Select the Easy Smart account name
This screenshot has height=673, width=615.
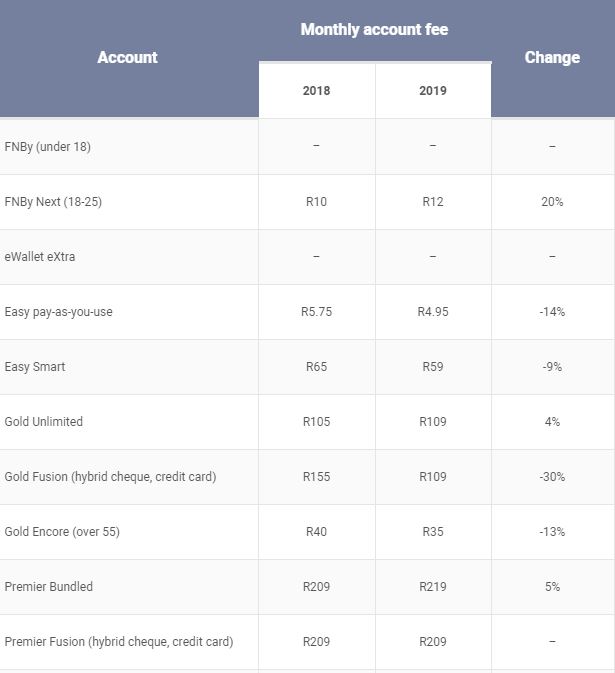35,367
